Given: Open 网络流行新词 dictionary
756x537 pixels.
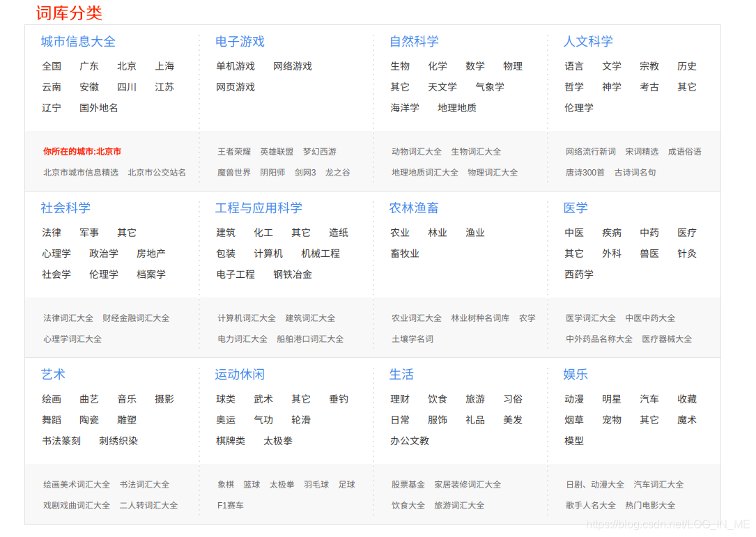Looking at the screenshot, I should (591, 152).
